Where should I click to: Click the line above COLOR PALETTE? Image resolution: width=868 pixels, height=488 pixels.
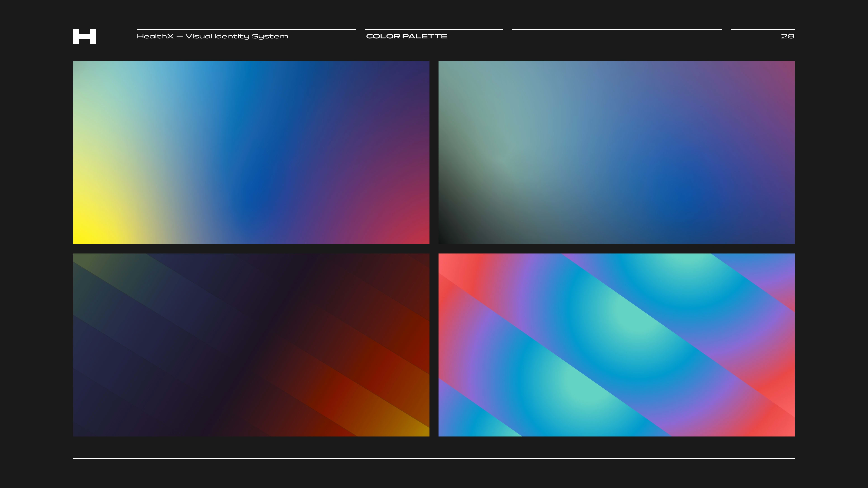coord(434,30)
